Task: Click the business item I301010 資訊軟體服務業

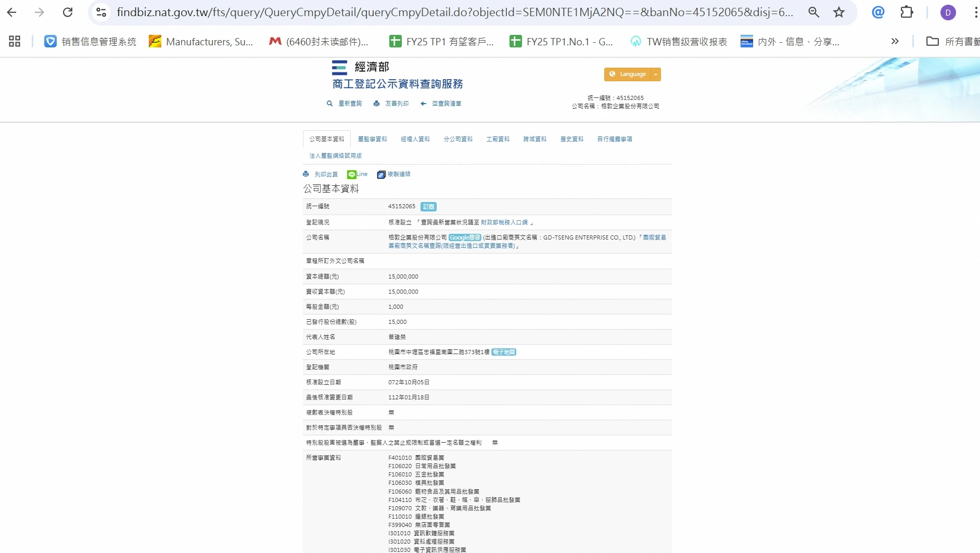Action: [422, 533]
